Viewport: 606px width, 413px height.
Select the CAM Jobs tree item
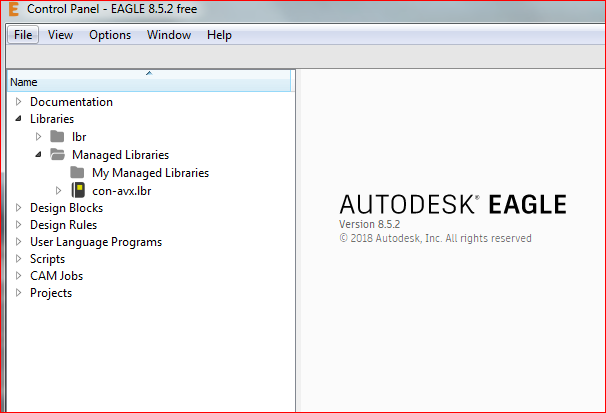point(56,276)
